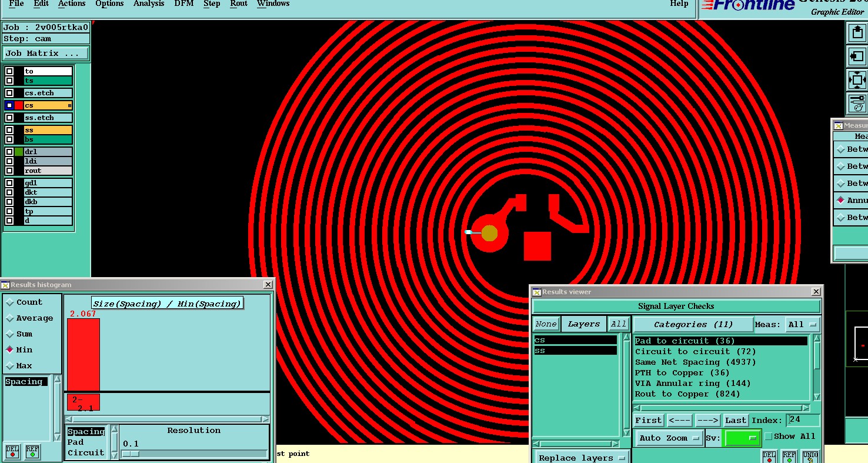Open the Meas All dropdown

pos(804,324)
